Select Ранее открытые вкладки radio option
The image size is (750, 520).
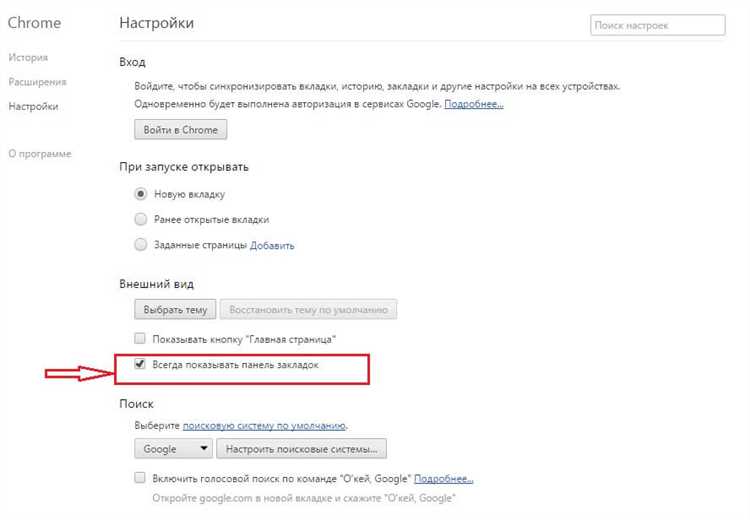[140, 219]
